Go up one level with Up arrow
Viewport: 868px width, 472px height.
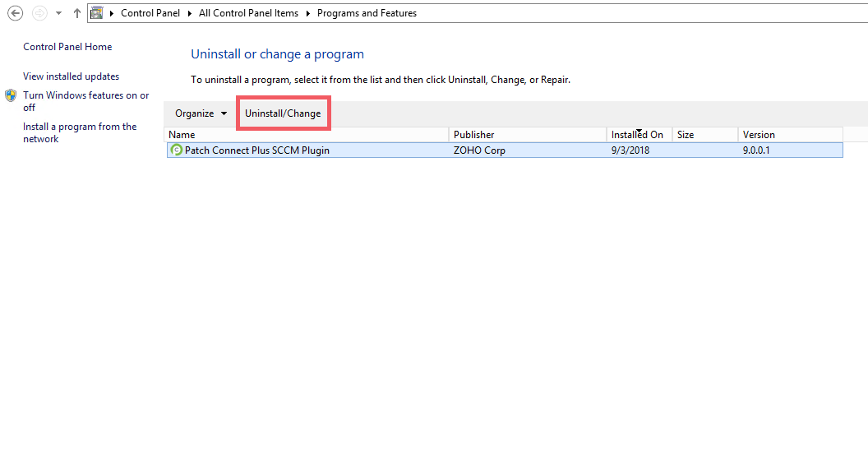click(x=77, y=13)
